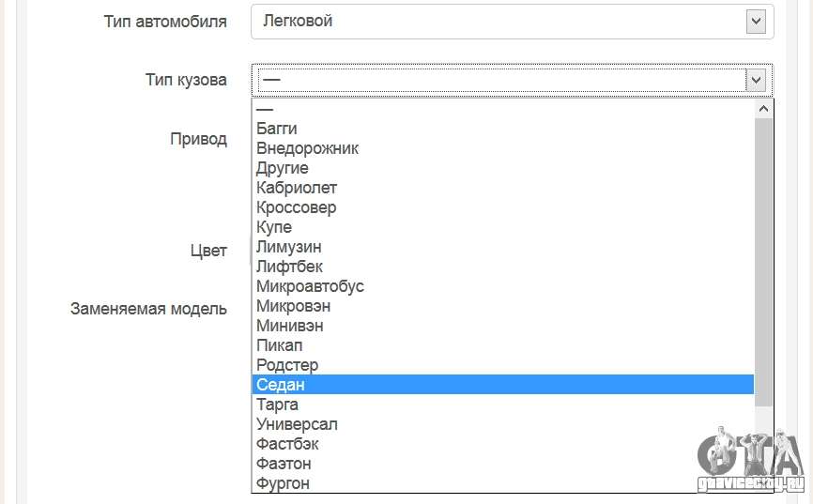This screenshot has height=504, width=813.
Task: Pick Родстер from dropdown options
Action: tap(502, 365)
